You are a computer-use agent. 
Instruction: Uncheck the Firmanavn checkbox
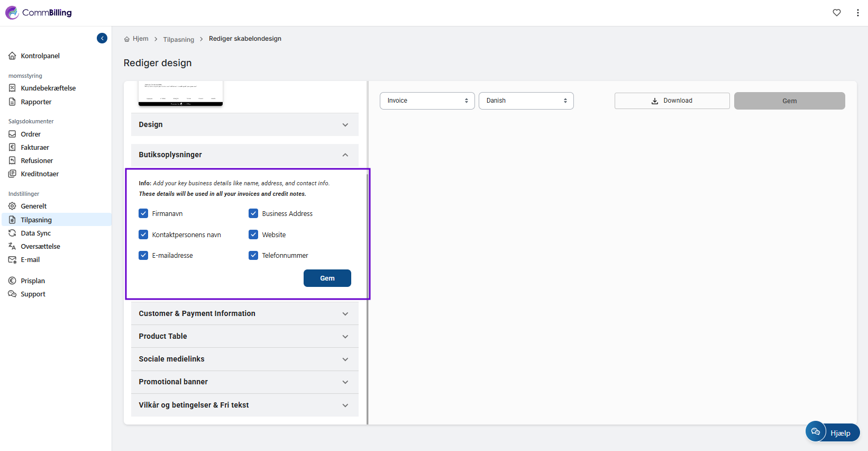tap(143, 213)
